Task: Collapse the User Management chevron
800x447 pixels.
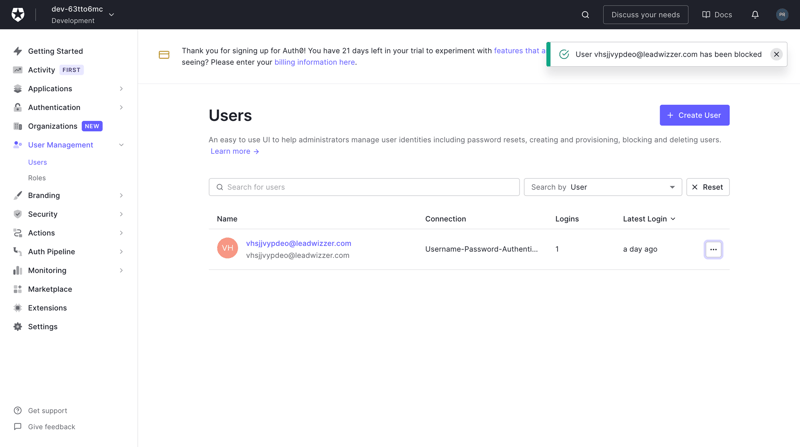Action: pyautogui.click(x=121, y=145)
